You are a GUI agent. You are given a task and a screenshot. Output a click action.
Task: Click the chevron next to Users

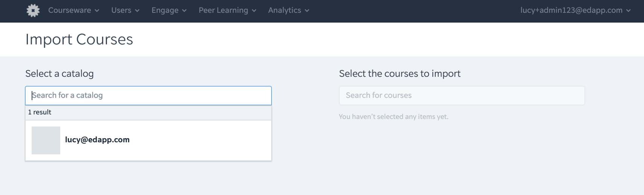point(137,11)
